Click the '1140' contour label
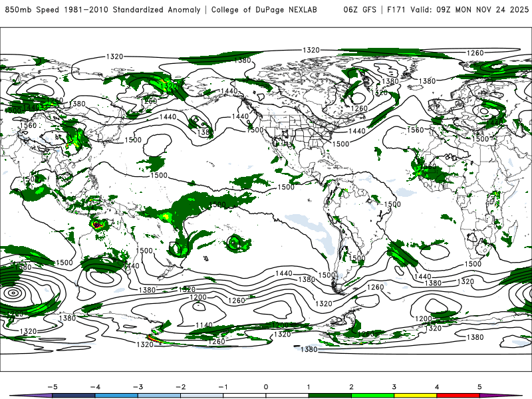 coord(204,325)
